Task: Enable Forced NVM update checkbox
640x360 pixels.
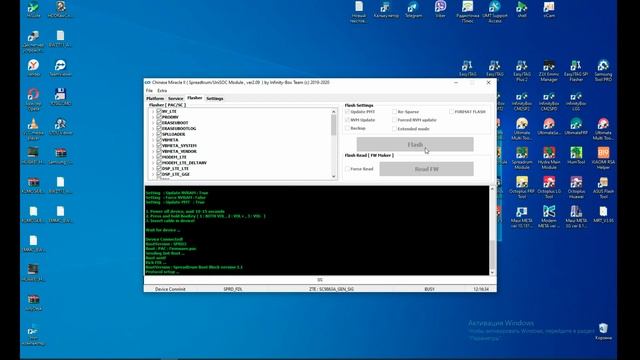Action: [395, 120]
